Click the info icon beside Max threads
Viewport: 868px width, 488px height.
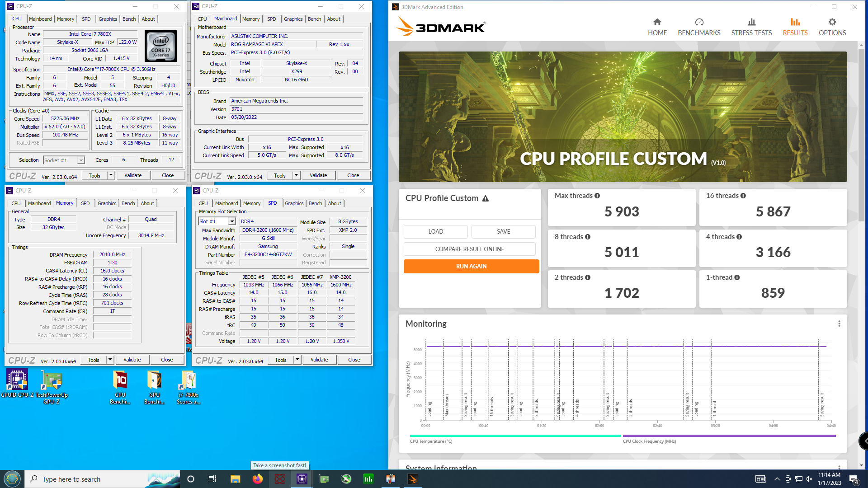coord(597,196)
